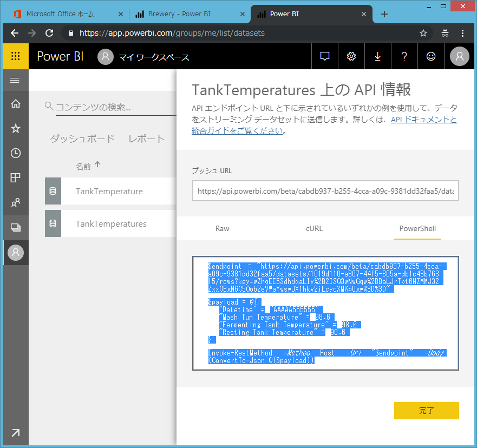Image resolution: width=477 pixels, height=448 pixels.
Task: Toggle the hamburger navigation menu
Action: [15, 80]
